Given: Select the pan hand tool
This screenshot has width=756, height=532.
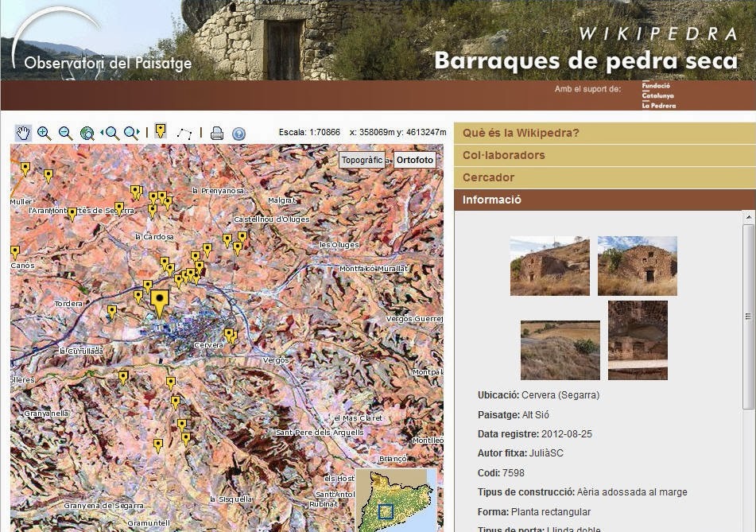Looking at the screenshot, I should tap(23, 133).
